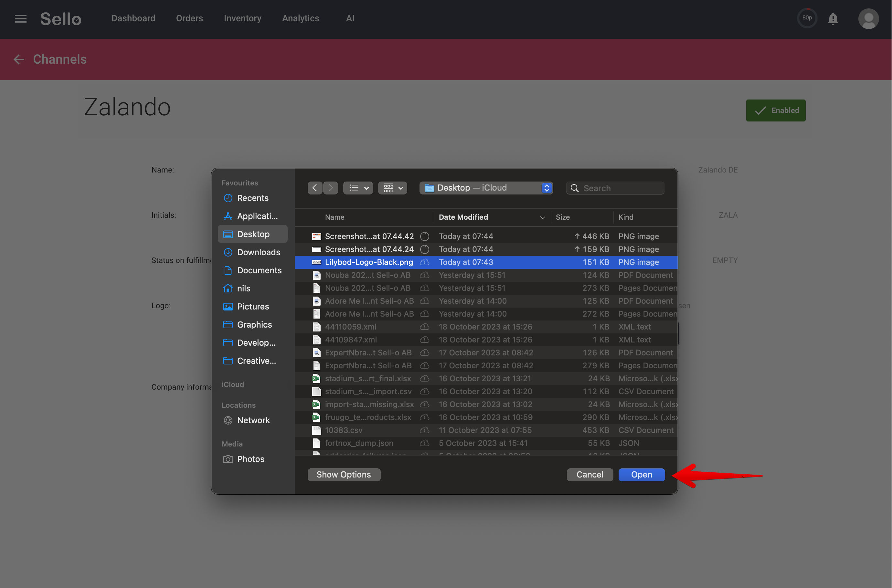
Task: Open the AI menu item
Action: (x=350, y=18)
